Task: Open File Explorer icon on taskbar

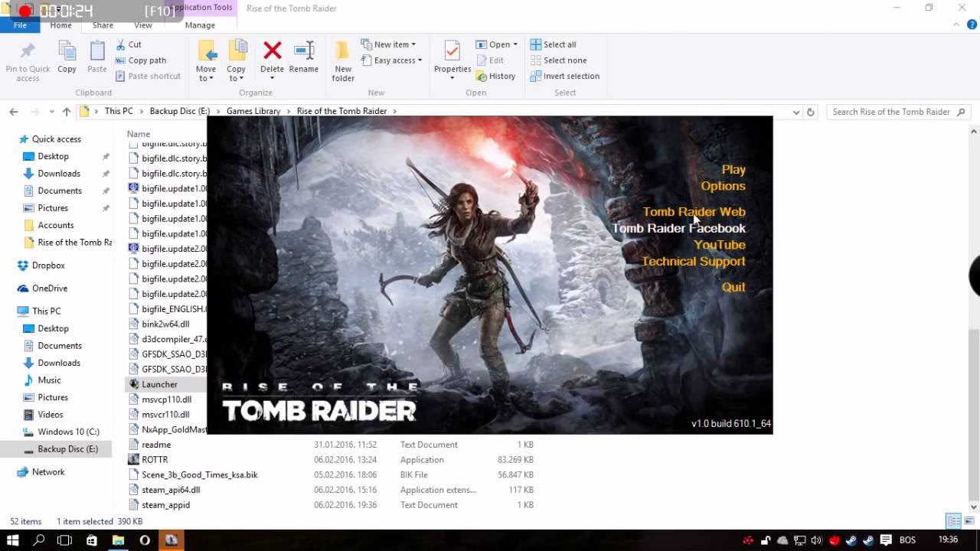Action: 118,540
